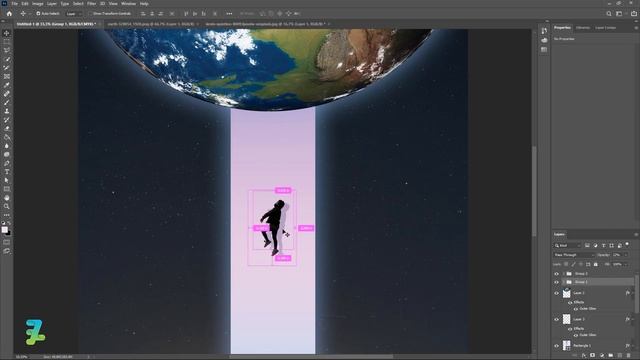Click the Home icon in options bar
The width and height of the screenshot is (640, 360).
[x=9, y=13]
